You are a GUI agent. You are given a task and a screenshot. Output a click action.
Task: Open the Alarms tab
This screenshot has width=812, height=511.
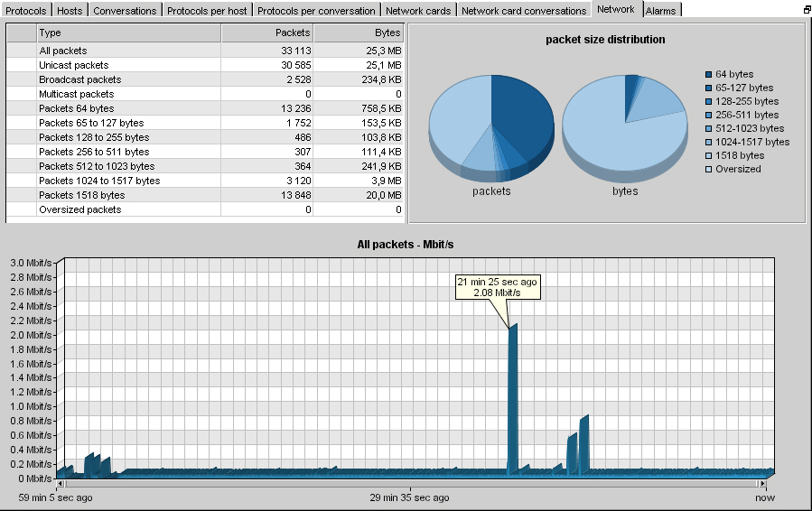[x=661, y=10]
